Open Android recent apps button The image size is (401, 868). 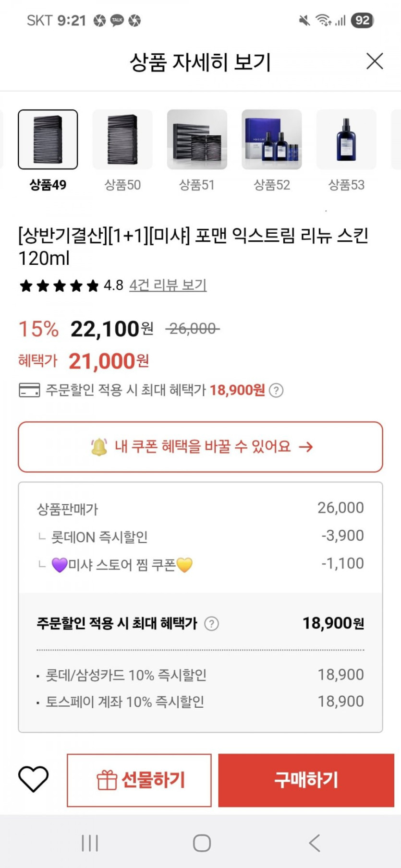click(x=90, y=843)
